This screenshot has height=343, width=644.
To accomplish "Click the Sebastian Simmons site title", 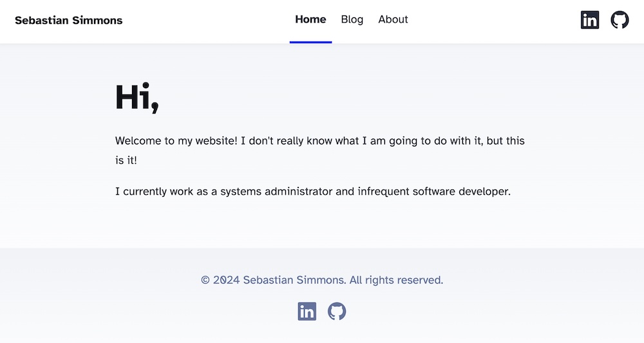I will click(x=68, y=20).
